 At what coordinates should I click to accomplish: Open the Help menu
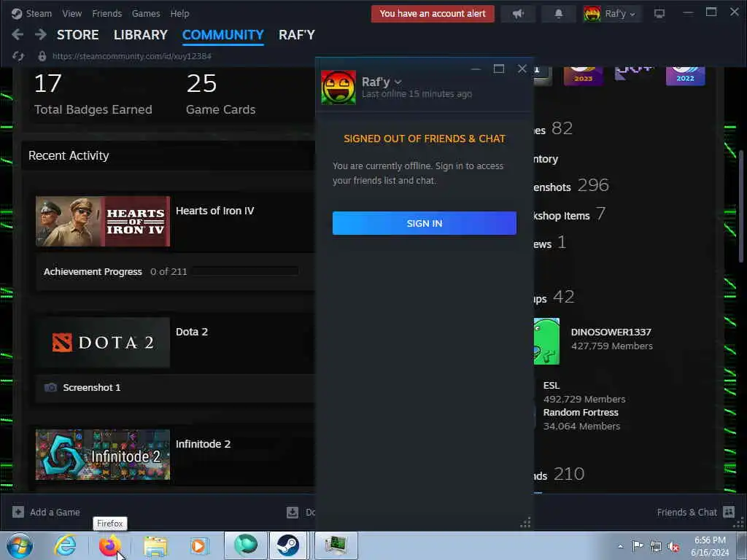tap(179, 13)
